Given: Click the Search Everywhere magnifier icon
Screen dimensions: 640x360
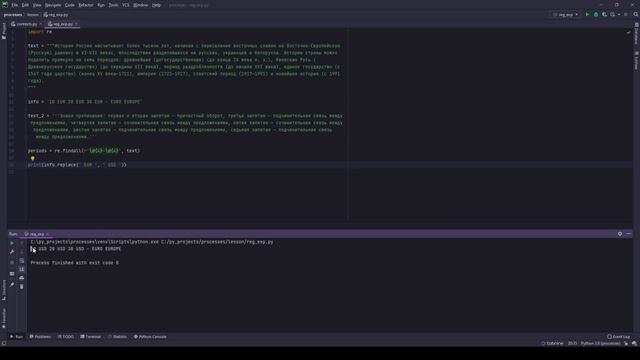Looking at the screenshot, I should [x=636, y=15].
